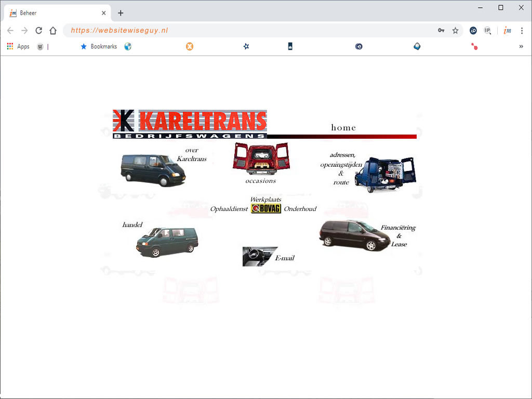The height and width of the screenshot is (399, 532).
Task: Select the Beheer tab
Action: (x=57, y=13)
